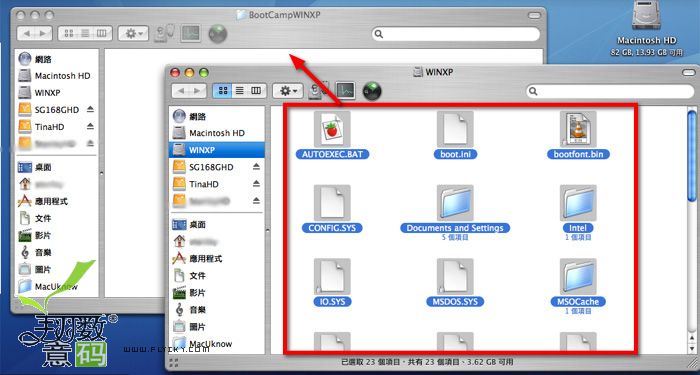Image resolution: width=700 pixels, height=375 pixels.
Task: Switch WINXP window to list view
Action: coord(240,91)
